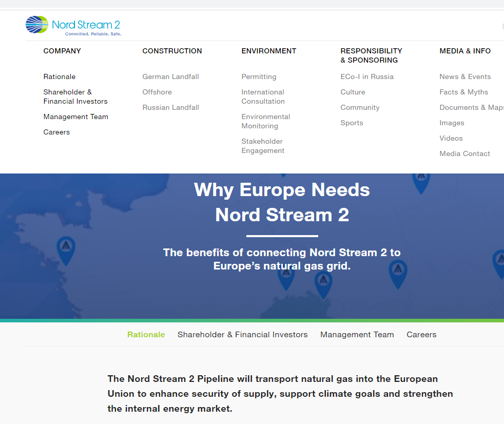This screenshot has width=504, height=424.
Task: Switch to Shareholder & Financial Investors sub-navigation tab
Action: (242, 335)
